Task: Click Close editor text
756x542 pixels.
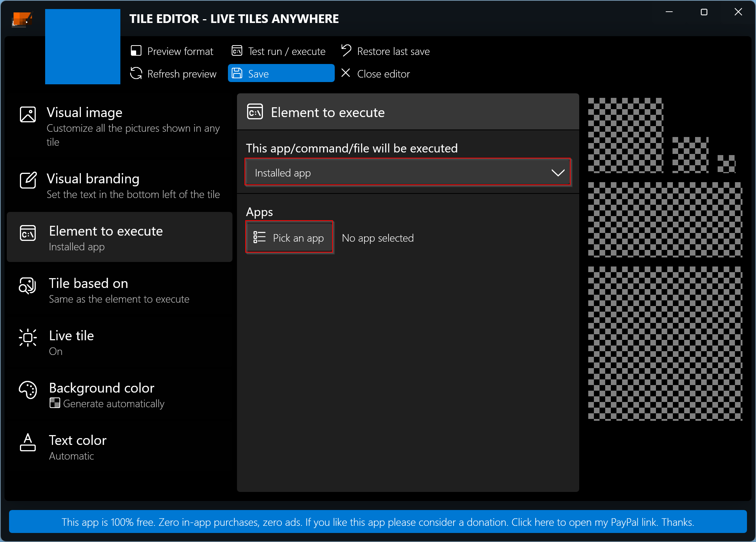Action: tap(383, 74)
